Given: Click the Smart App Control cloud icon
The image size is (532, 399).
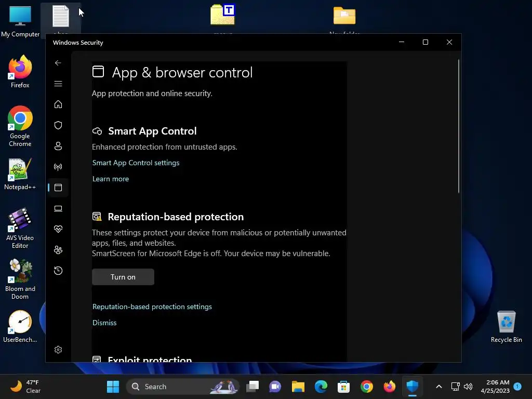Looking at the screenshot, I should 97,131.
